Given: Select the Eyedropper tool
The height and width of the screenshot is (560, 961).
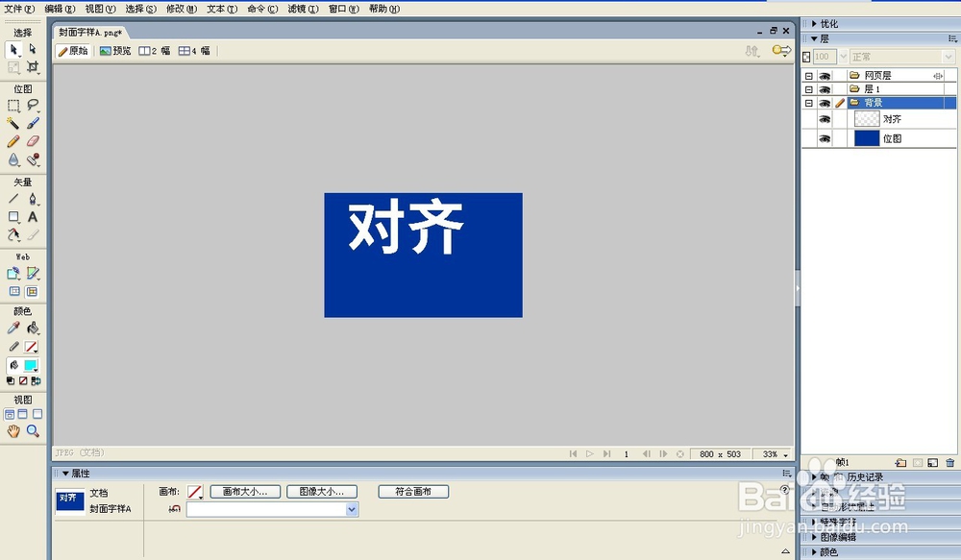Looking at the screenshot, I should (13, 328).
